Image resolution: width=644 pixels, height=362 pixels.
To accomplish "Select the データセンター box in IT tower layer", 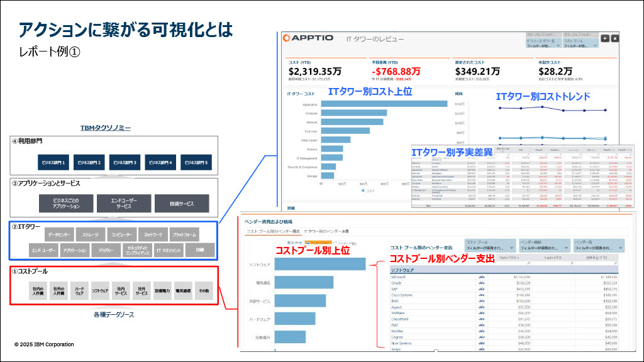I will coord(59,235).
